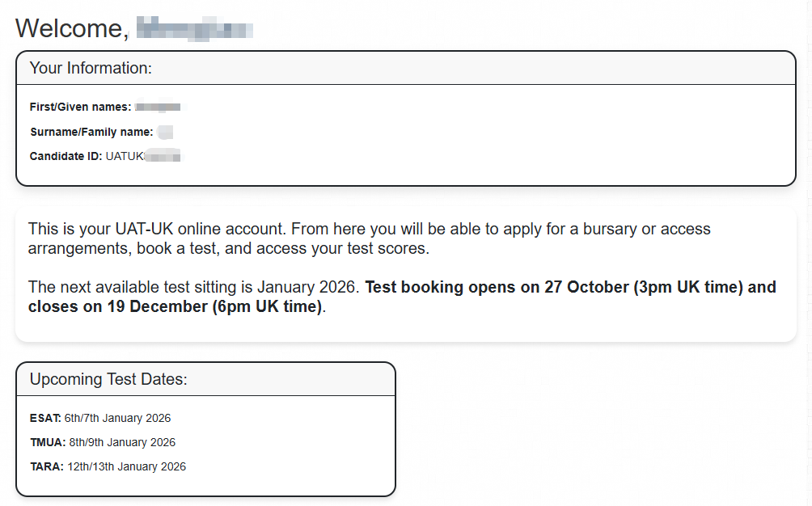Click the TMUA label
Viewport: 812px width, 506px height.
coord(48,442)
